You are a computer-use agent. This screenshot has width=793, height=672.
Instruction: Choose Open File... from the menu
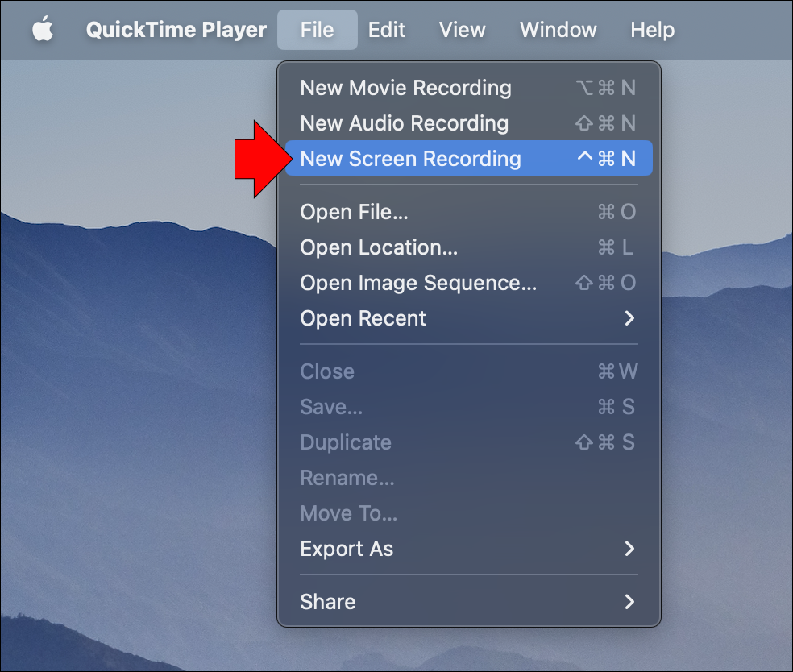click(x=354, y=212)
